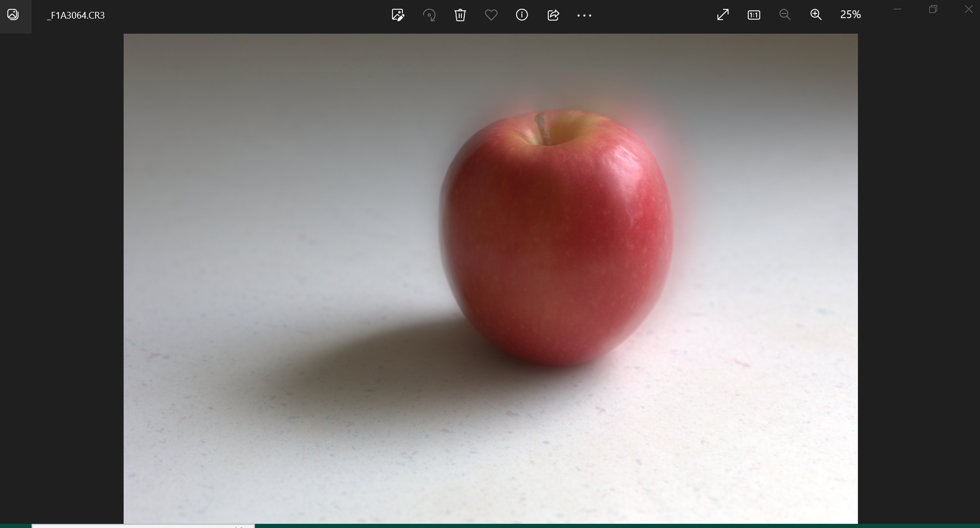This screenshot has width=980, height=528.
Task: Minimize the Photos window
Action: pos(898,9)
